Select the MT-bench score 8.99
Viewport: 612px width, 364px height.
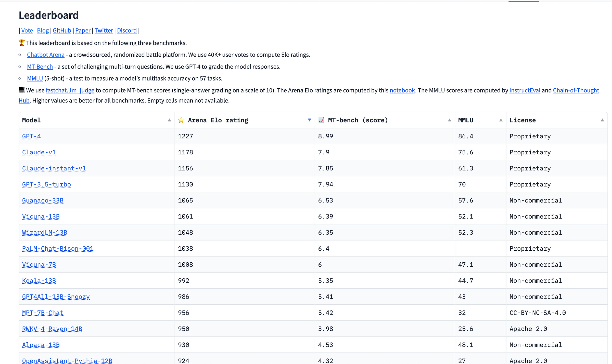[325, 136]
